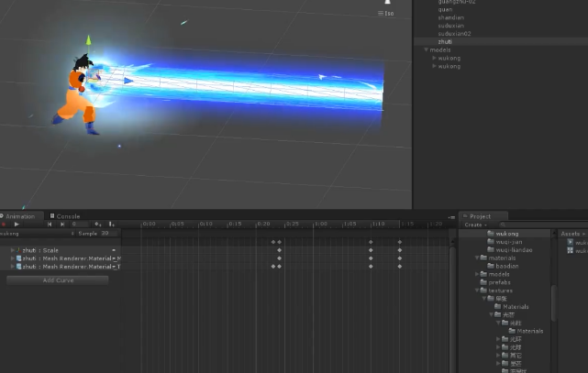Select quan in the Hierarchy
Image resolution: width=588 pixels, height=373 pixels.
[x=445, y=9]
